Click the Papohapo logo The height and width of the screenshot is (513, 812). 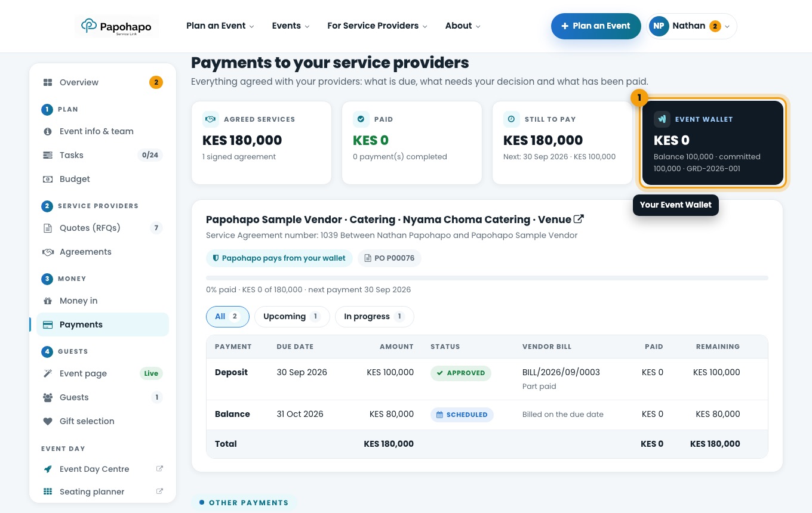coord(116,26)
